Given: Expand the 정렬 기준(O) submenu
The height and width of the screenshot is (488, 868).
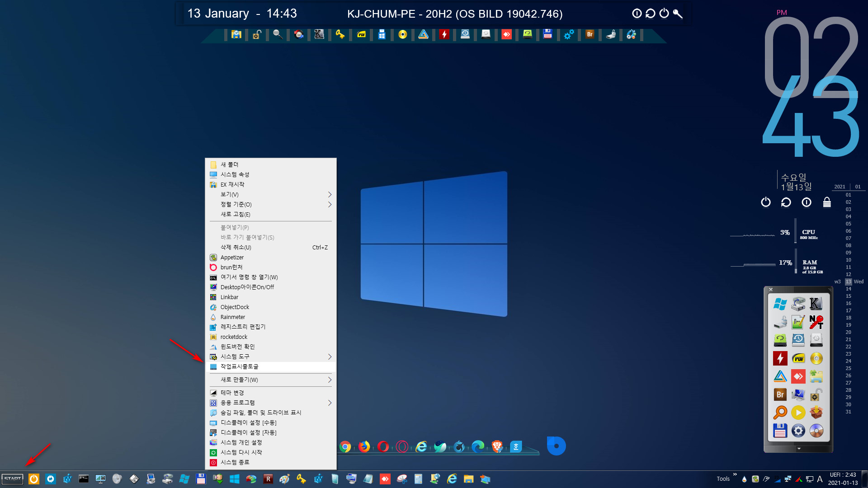Looking at the screenshot, I should pyautogui.click(x=271, y=204).
